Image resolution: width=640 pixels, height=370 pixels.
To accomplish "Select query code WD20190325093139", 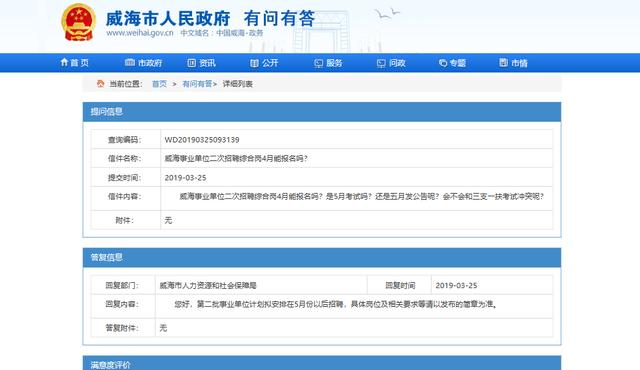I will (202, 140).
